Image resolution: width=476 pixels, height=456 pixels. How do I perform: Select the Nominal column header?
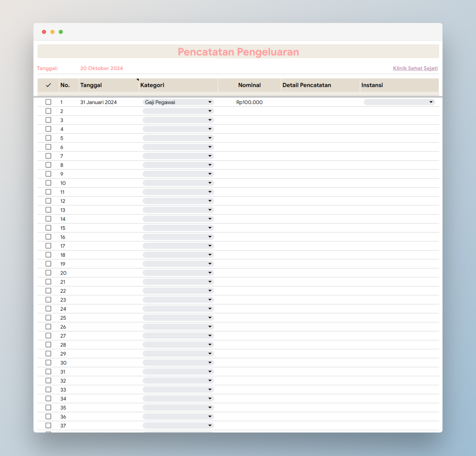tap(249, 85)
